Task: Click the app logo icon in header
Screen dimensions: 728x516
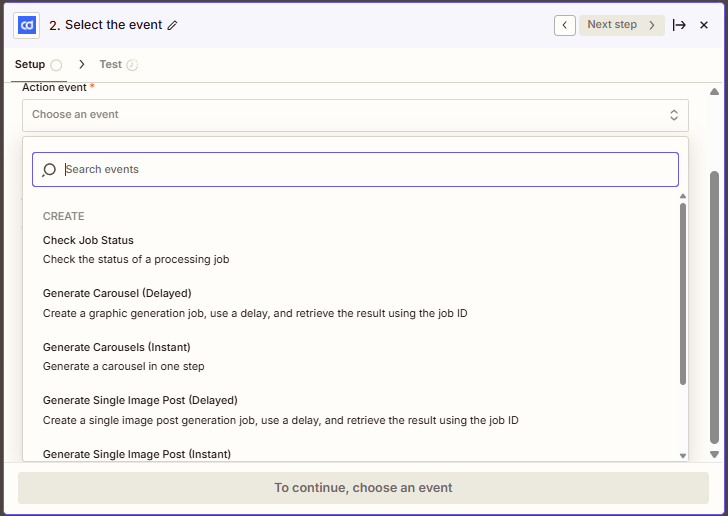Action: [x=27, y=25]
